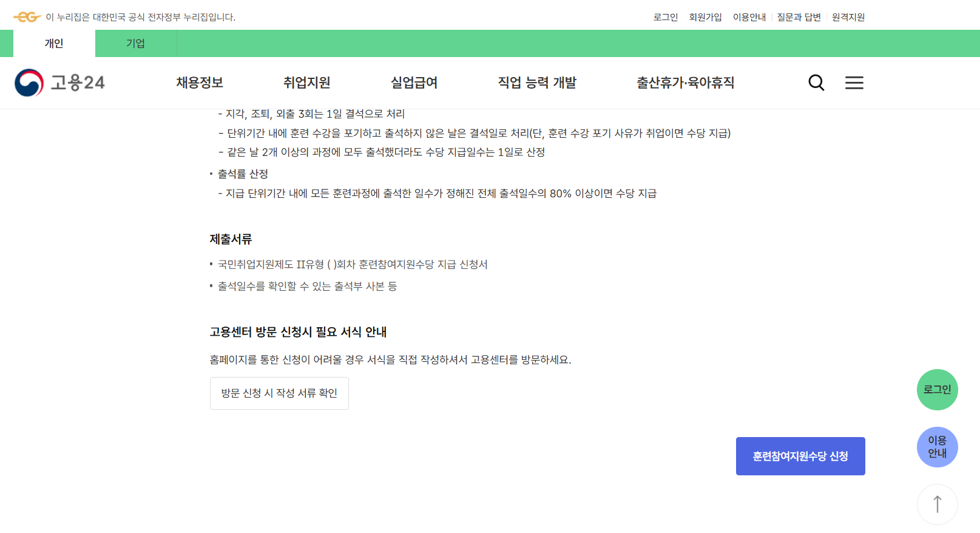This screenshot has width=980, height=533.
Task: Click the 질문과 답변 link
Action: point(799,17)
